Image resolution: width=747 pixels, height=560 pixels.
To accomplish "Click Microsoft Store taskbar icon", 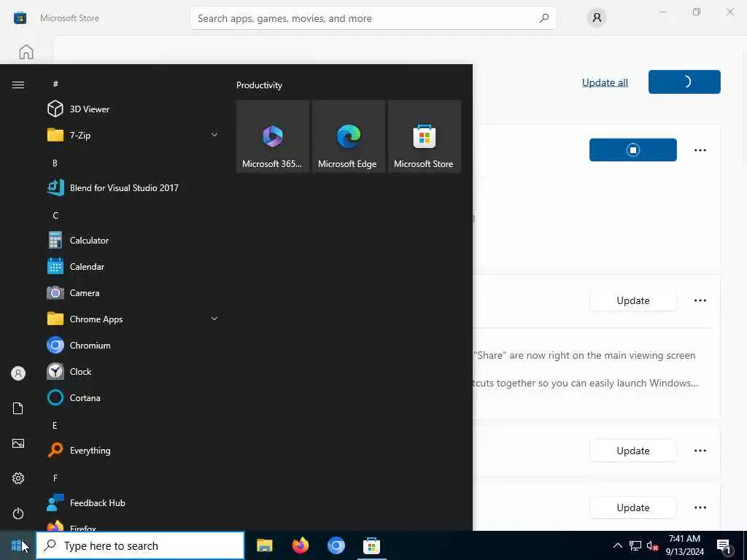I will coord(371,545).
